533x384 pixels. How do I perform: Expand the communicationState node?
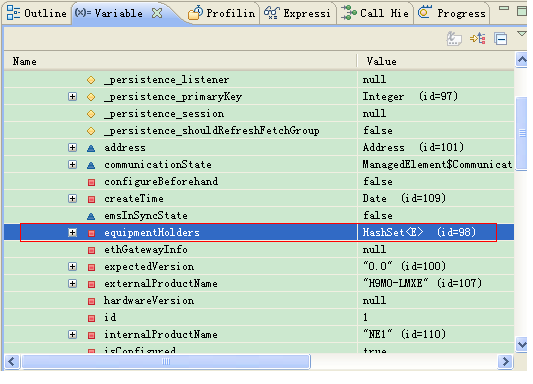72,164
